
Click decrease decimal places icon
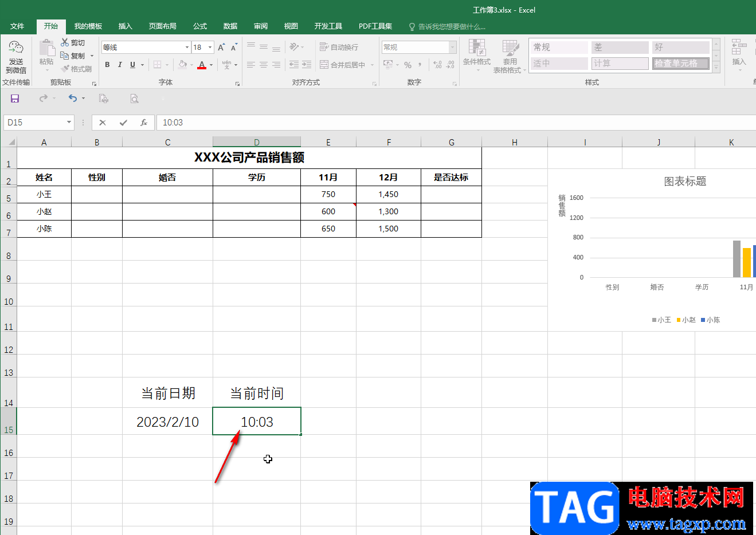pos(451,65)
